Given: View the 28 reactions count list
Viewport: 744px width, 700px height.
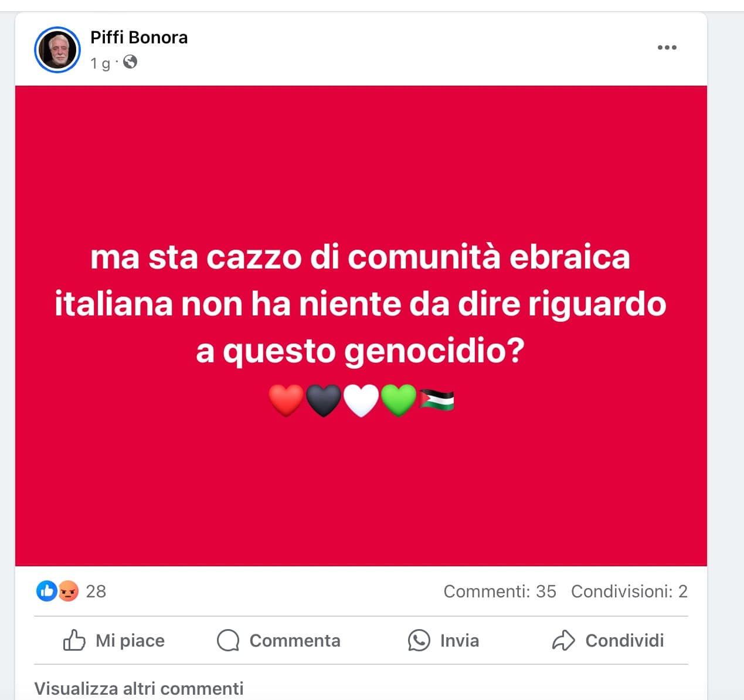Looking at the screenshot, I should 96,591.
